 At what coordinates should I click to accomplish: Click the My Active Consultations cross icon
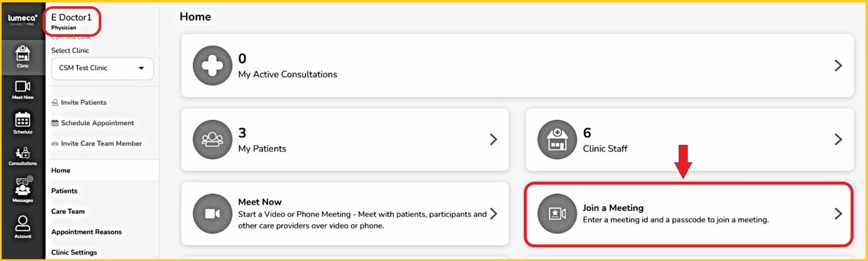click(212, 66)
